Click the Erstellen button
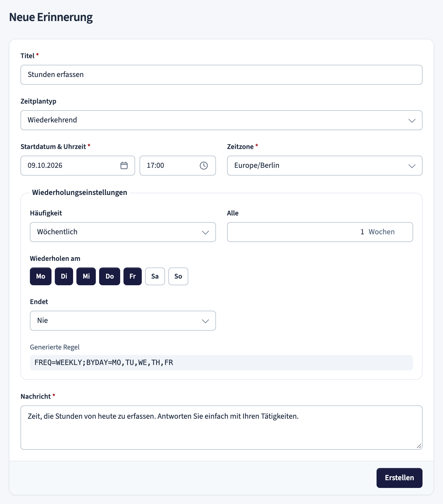Screen dimensions: 443x504 [x=400, y=478]
